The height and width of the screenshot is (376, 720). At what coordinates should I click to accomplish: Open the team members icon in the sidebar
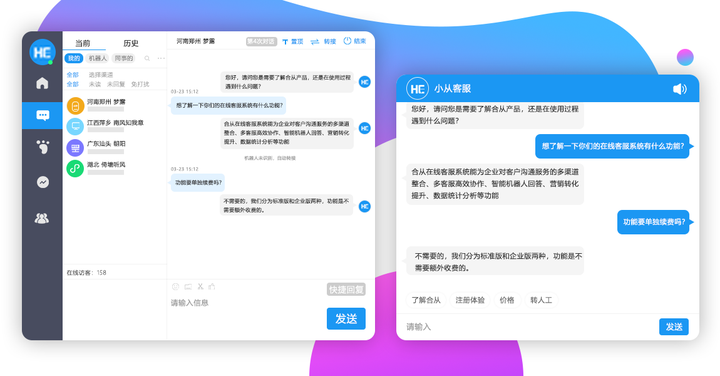point(42,218)
